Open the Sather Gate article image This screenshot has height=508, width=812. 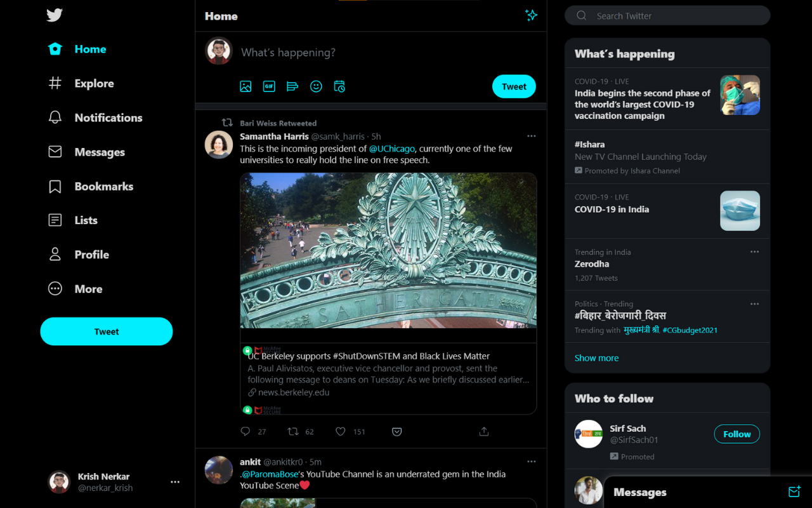click(388, 250)
